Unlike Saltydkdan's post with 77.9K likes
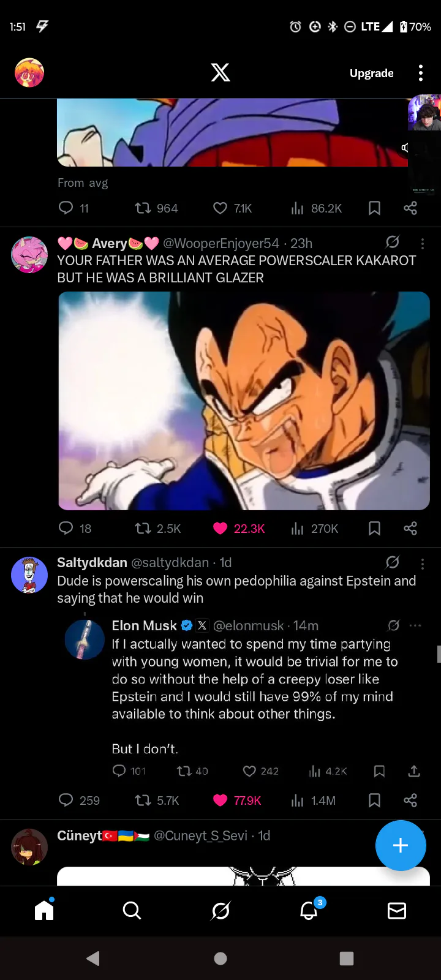Image resolution: width=441 pixels, height=980 pixels. click(221, 801)
